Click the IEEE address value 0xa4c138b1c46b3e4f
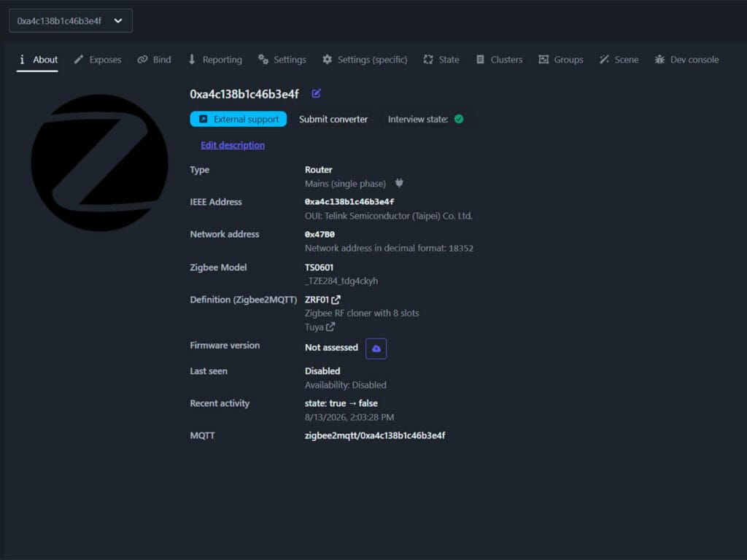 tap(349, 202)
